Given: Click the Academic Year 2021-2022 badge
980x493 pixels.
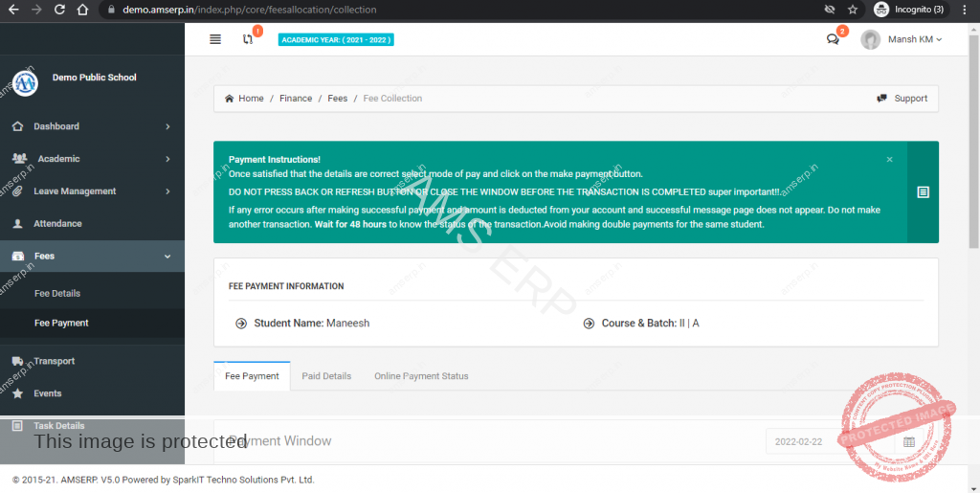Looking at the screenshot, I should (336, 40).
